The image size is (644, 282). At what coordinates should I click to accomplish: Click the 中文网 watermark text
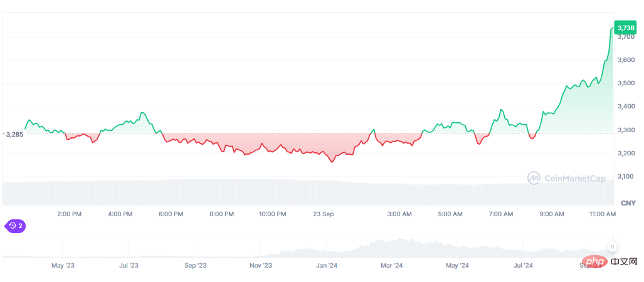click(623, 261)
